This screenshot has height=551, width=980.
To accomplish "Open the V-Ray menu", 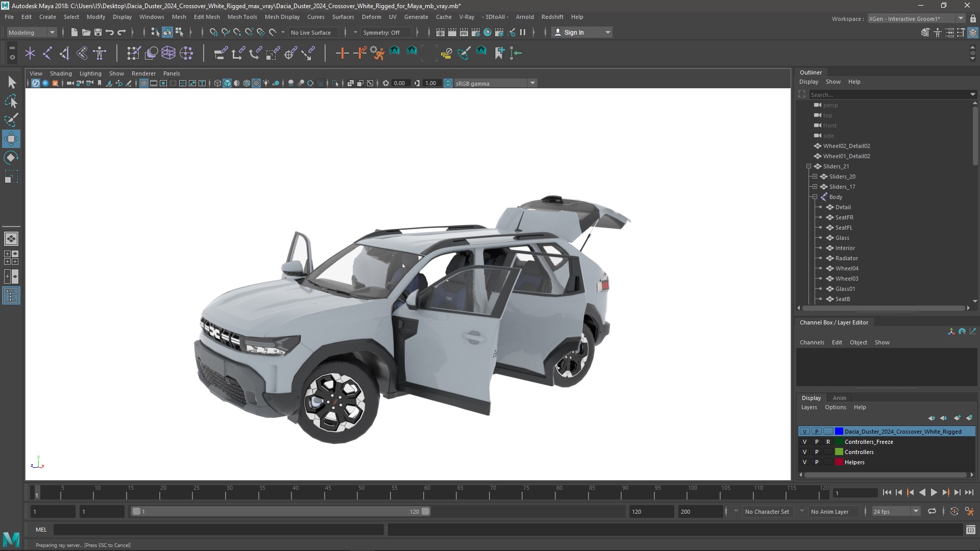I will 467,17.
